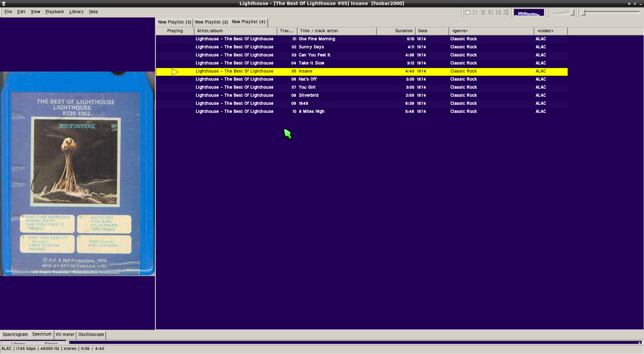Screen dimensions: 644x354
Task: Open the Library menu
Action: 76,12
